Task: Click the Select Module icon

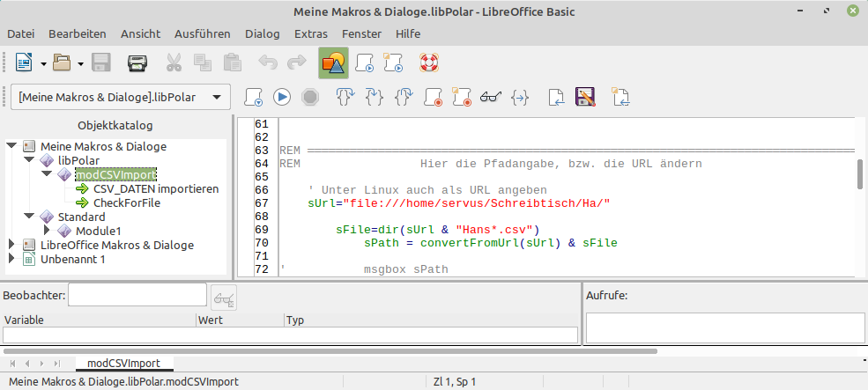Action: tap(394, 63)
